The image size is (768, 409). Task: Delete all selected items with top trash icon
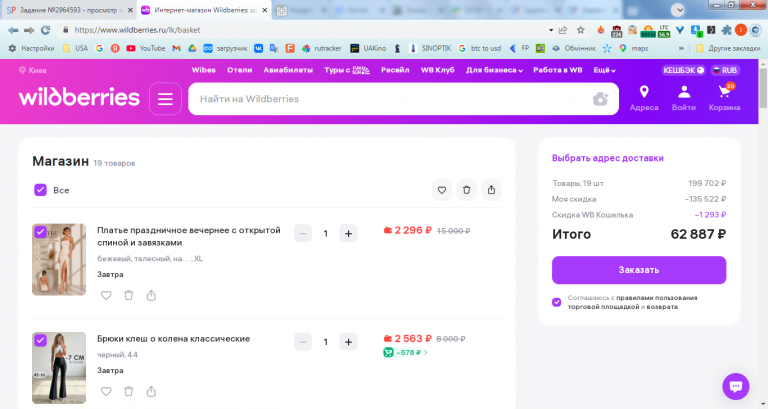coord(466,190)
